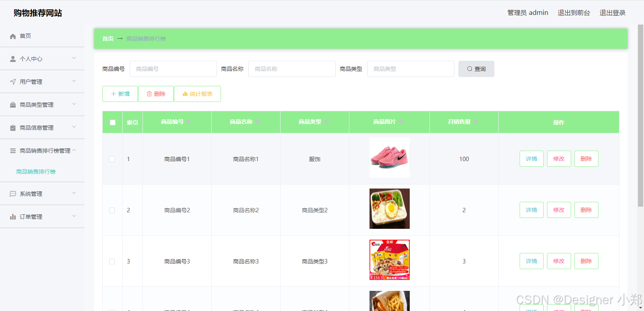Viewport: 644px width, 311px height.
Task: Click 修改 for 商品编号2 row
Action: 559,210
